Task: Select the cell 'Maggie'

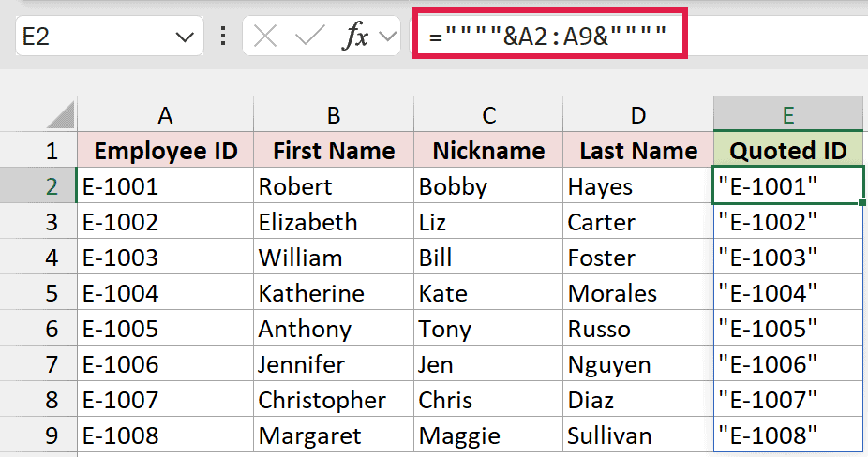Action: [488, 435]
